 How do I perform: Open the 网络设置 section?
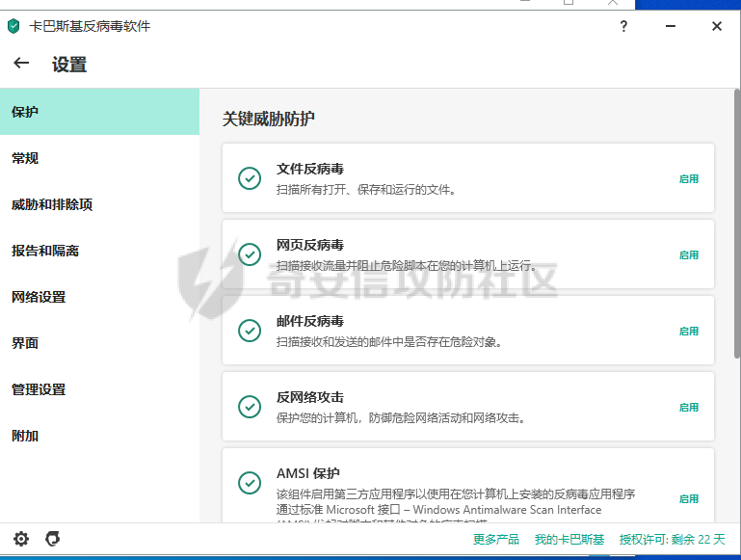click(x=39, y=297)
